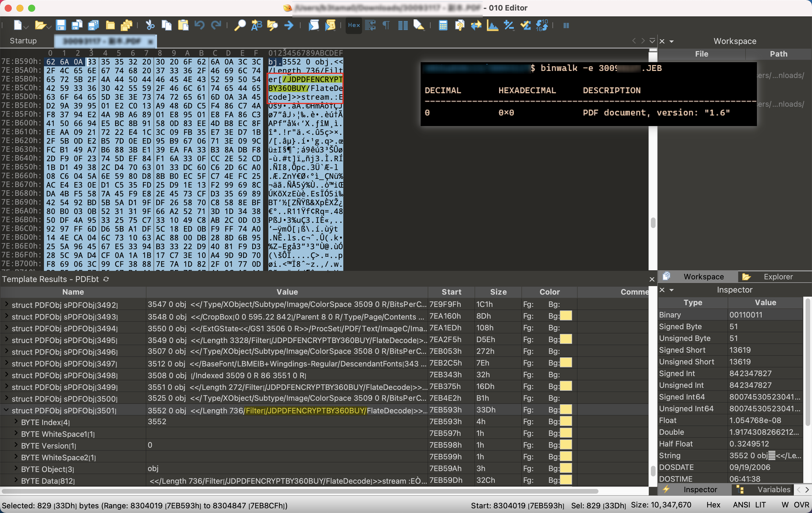
Task: Open Find with the magnifier icon
Action: (240, 25)
